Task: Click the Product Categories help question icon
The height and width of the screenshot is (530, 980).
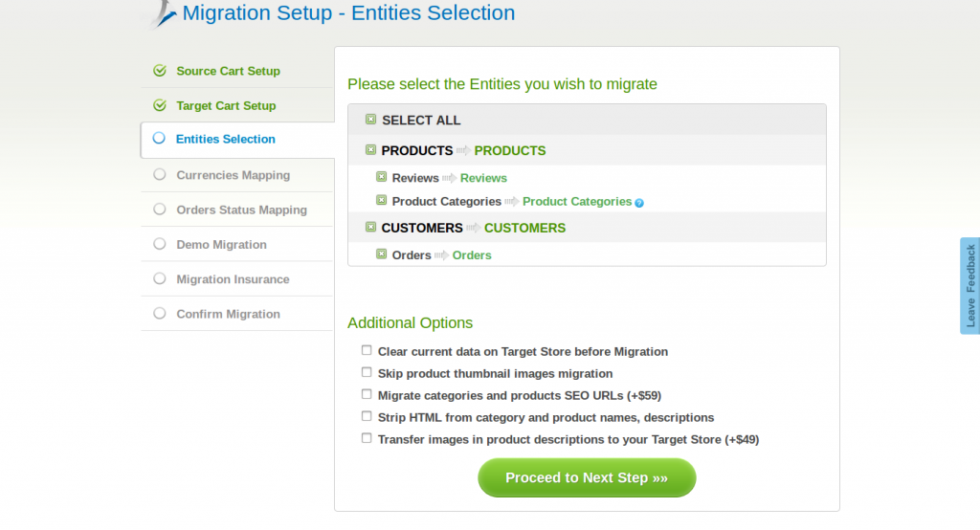Action: pos(639,203)
